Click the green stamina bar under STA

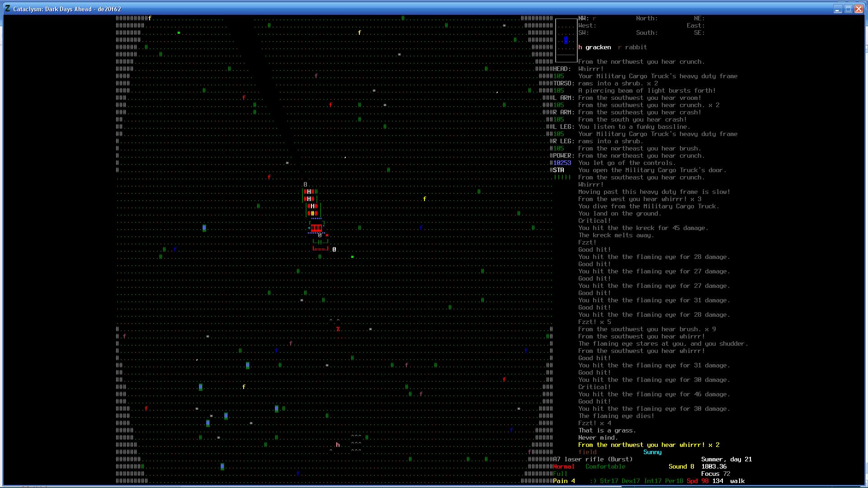coord(562,177)
